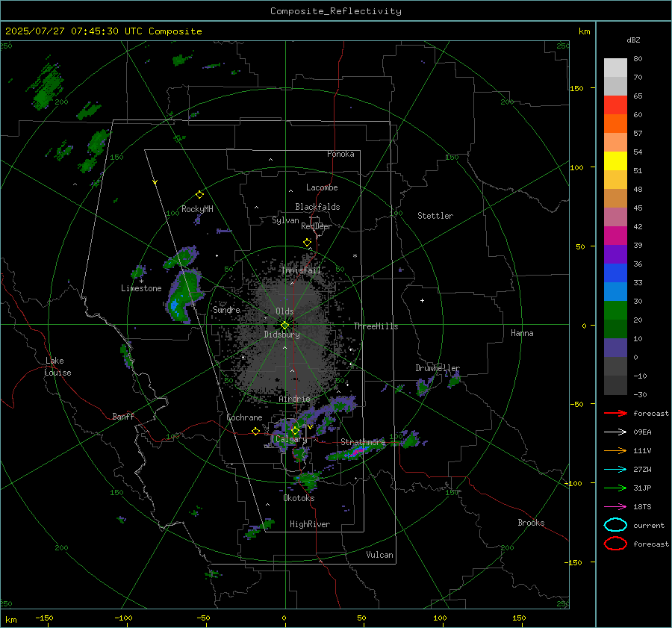Viewport: 672px width, 628px height.
Task: Click the Lacombe label
Action: point(322,187)
